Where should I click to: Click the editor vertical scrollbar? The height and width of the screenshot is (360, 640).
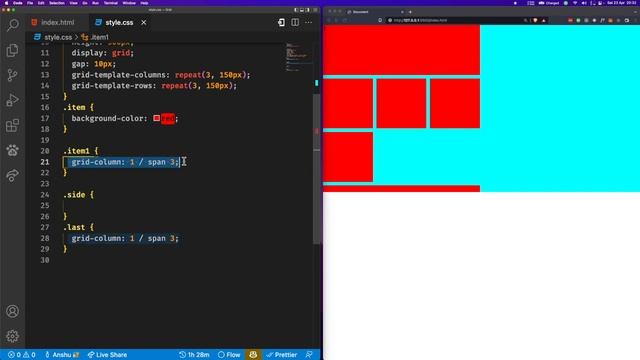point(317,169)
